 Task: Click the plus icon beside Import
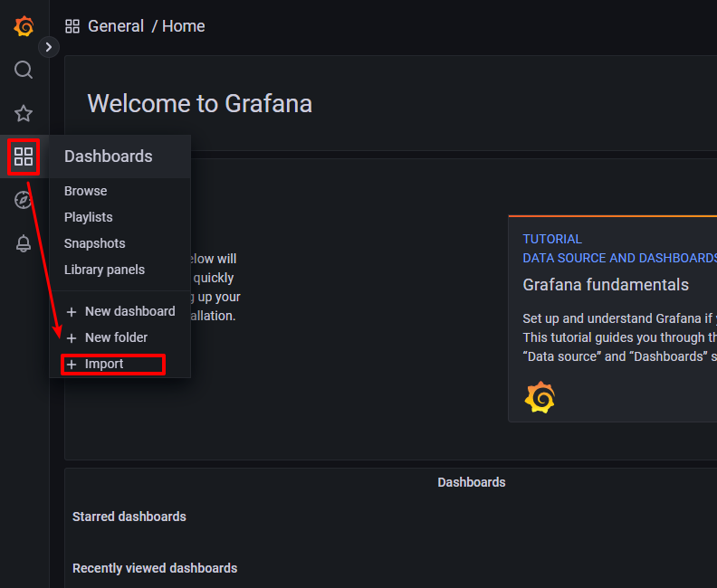pos(72,365)
